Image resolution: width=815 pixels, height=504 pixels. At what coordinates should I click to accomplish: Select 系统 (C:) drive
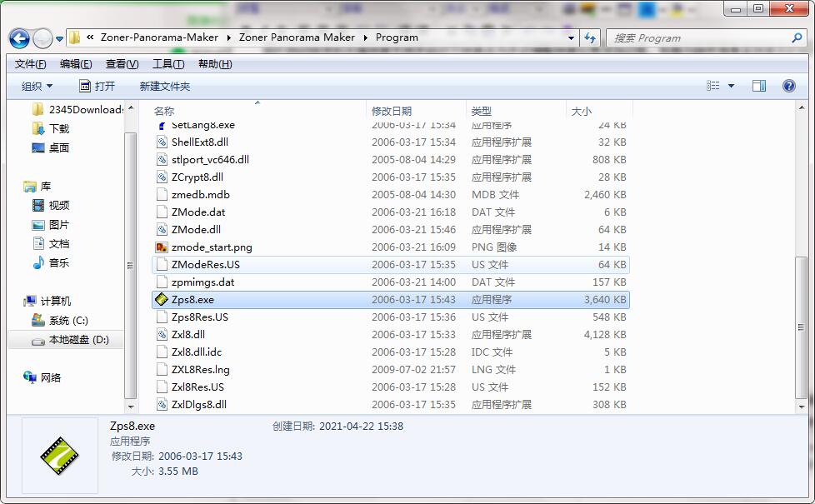pyautogui.click(x=60, y=321)
